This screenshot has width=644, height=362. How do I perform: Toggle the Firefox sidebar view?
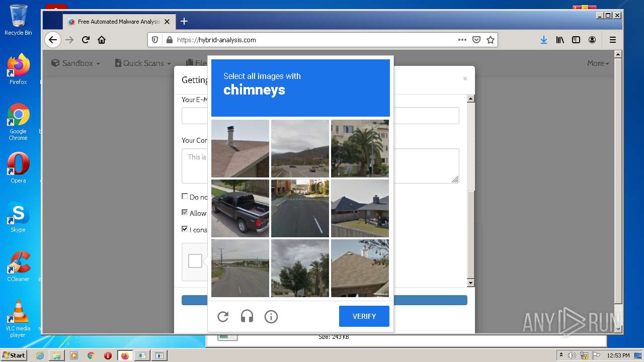click(576, 40)
